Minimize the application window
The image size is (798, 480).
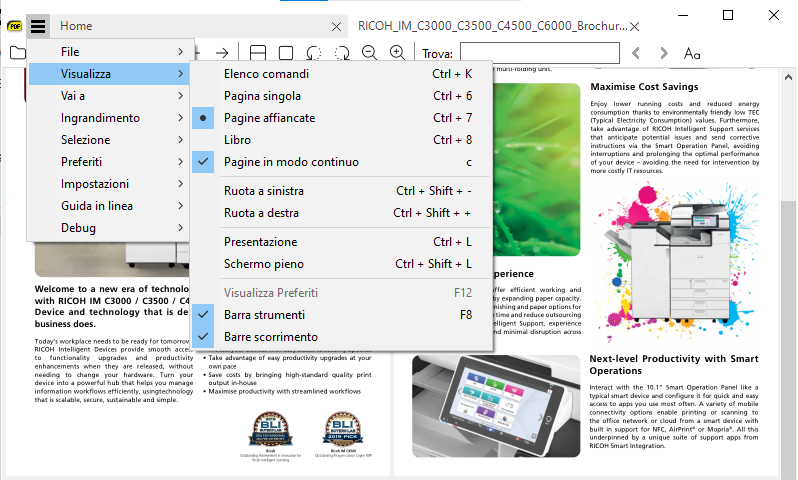click(x=682, y=15)
